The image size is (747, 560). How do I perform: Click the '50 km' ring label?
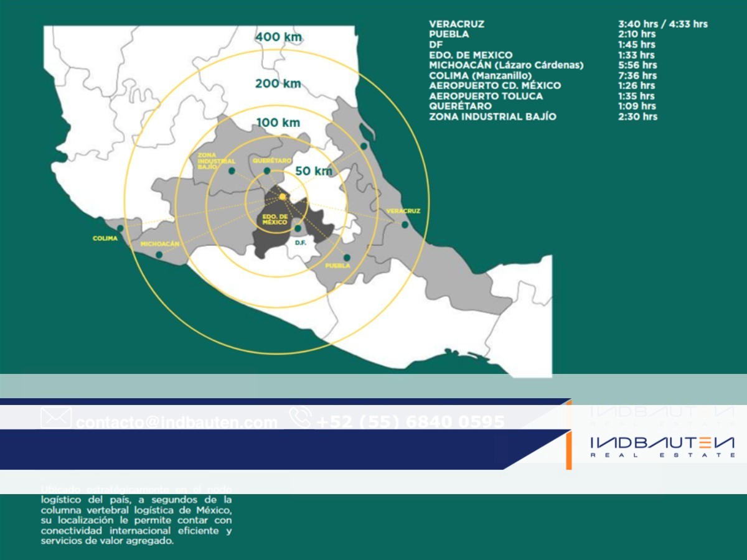click(x=314, y=171)
